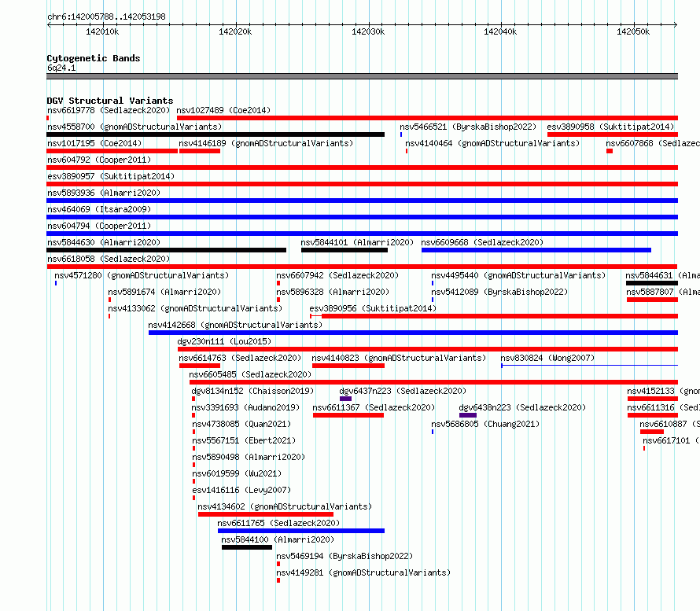
Task: Click the nsv5896328 (Almarri2020) label
Action: point(333,292)
